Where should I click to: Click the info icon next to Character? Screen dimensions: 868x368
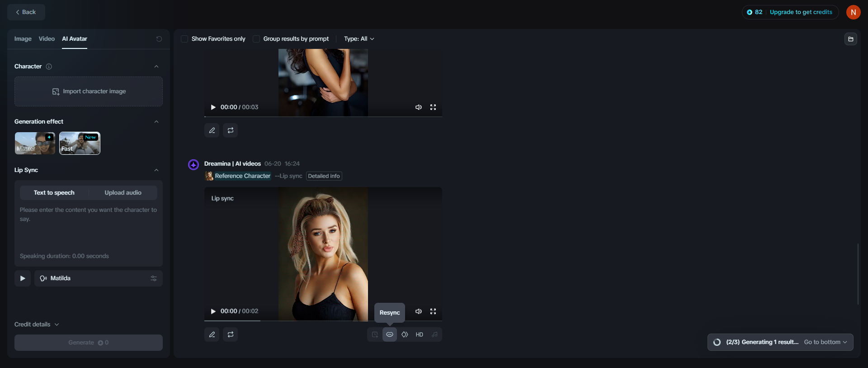[x=49, y=67]
